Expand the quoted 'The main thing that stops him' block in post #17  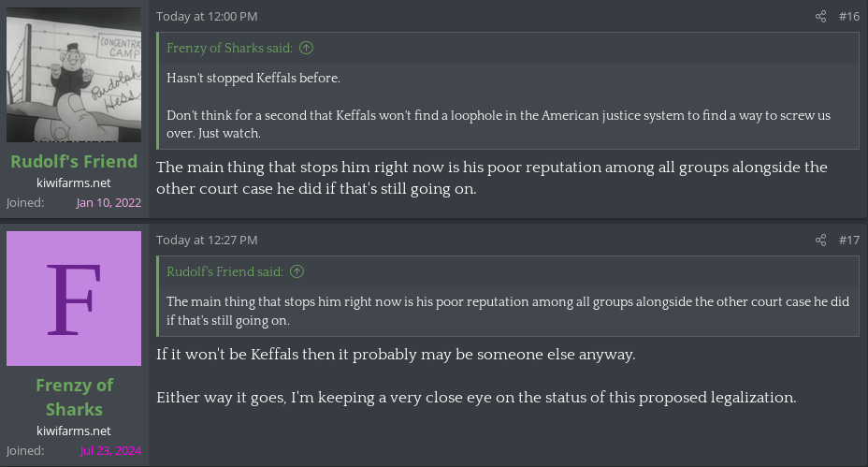(x=508, y=311)
